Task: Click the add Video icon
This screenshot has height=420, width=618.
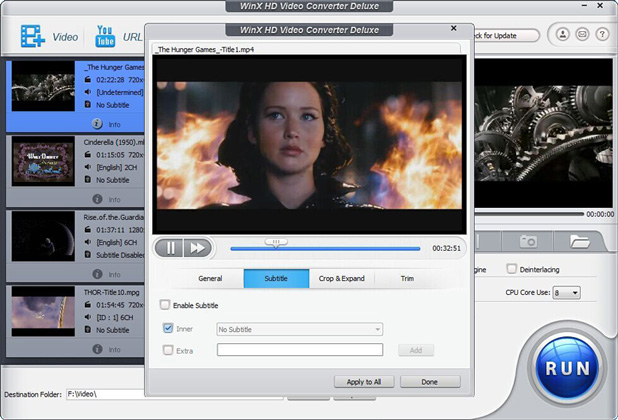Action: [33, 36]
